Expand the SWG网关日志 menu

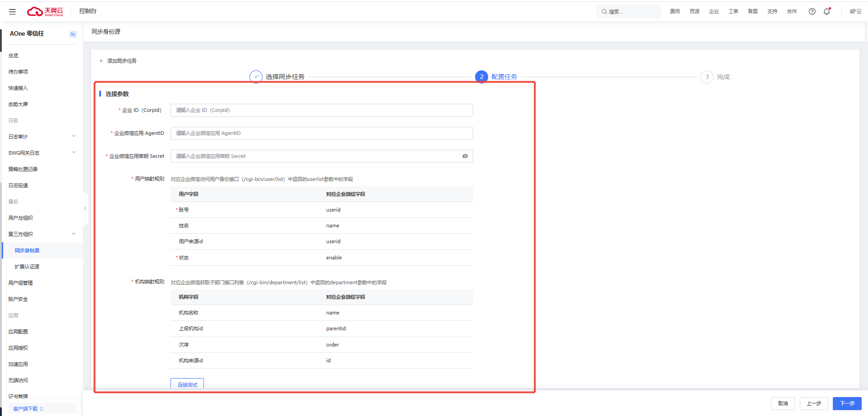[x=74, y=153]
